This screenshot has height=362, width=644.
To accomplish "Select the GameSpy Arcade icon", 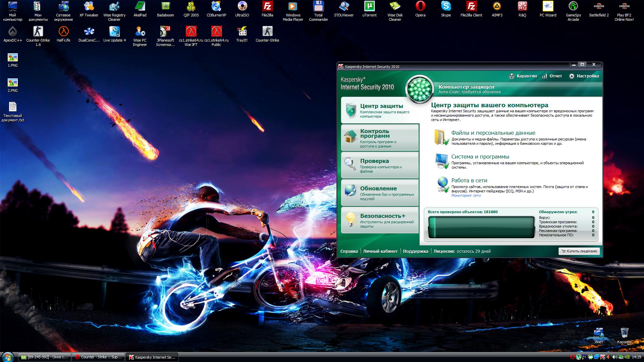I will coord(573,11).
